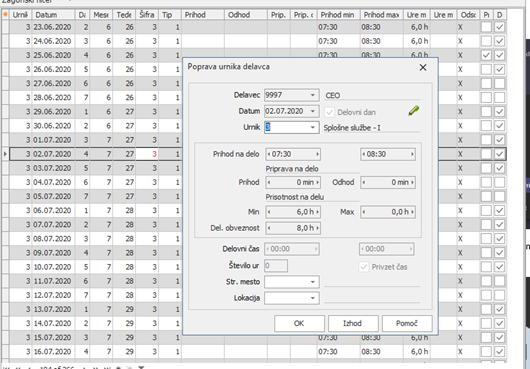Increase the Del. obveznost 8,0 h value
Screen dimensions: 530x369
[x=317, y=228]
